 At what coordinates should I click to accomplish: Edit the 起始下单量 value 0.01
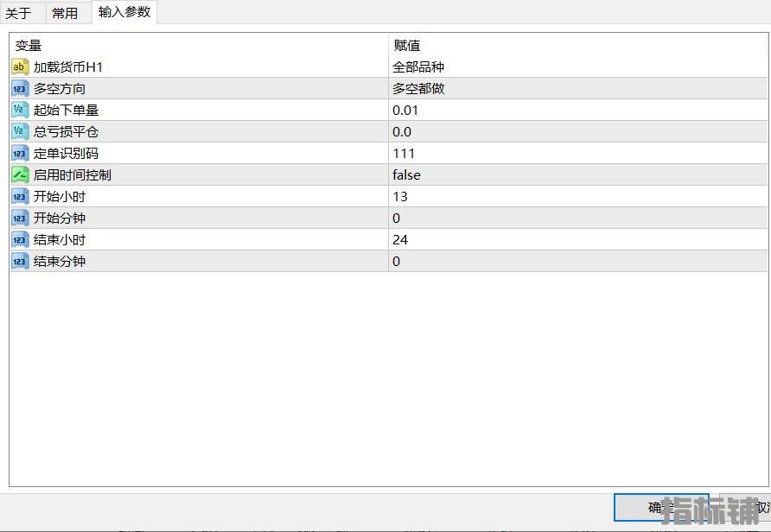[405, 111]
